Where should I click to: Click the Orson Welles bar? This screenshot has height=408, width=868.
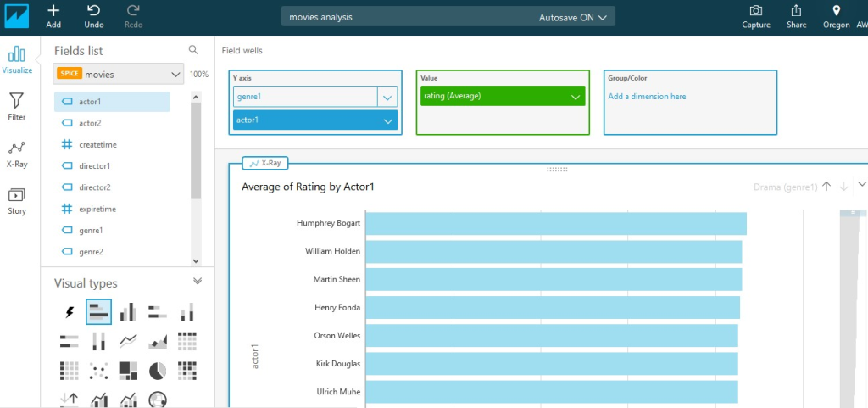point(551,336)
